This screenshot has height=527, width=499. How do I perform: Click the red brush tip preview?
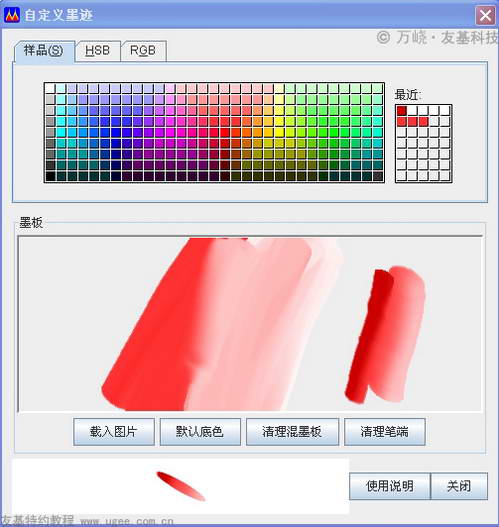coord(181,486)
